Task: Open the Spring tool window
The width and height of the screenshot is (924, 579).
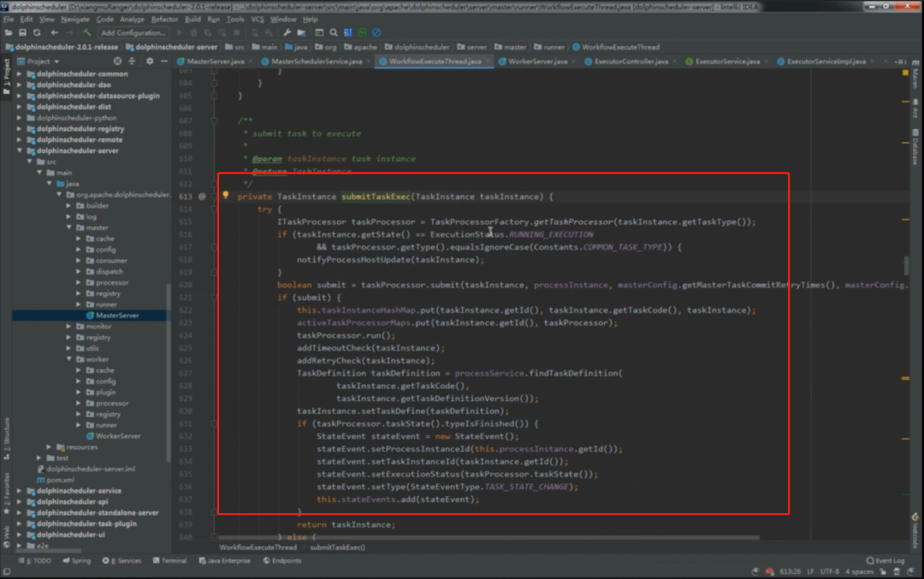Action: 77,561
